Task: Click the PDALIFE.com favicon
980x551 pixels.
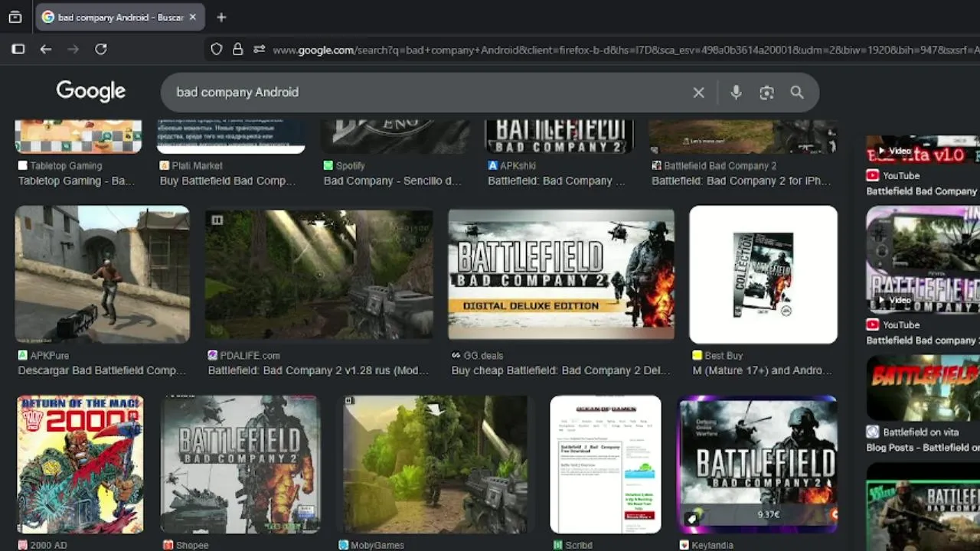Action: tap(213, 355)
